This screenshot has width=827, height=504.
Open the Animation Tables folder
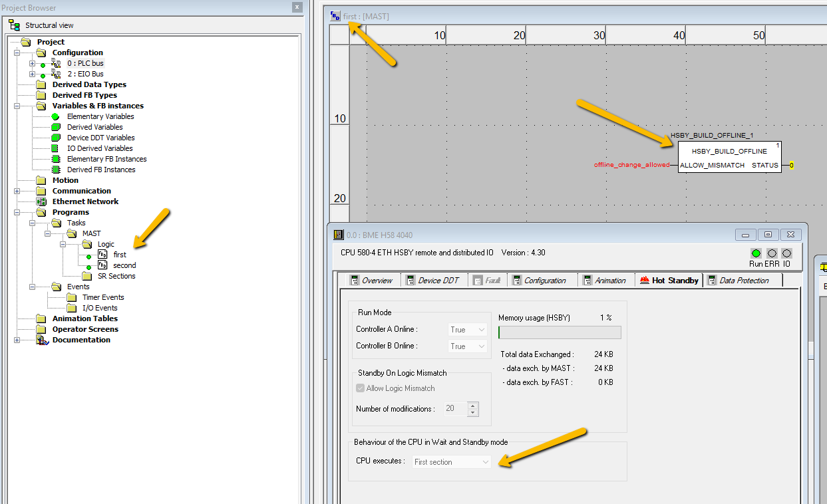[41, 318]
